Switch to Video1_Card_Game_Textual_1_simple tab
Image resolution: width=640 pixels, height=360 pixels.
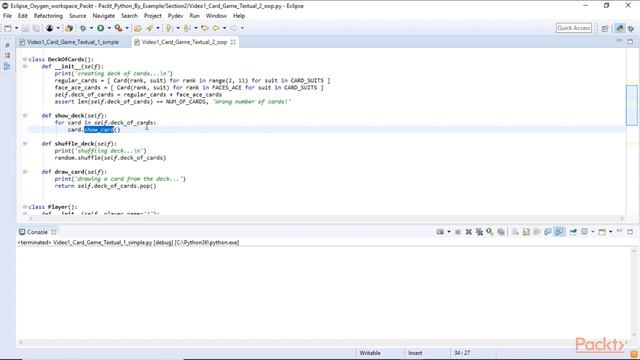(73, 42)
